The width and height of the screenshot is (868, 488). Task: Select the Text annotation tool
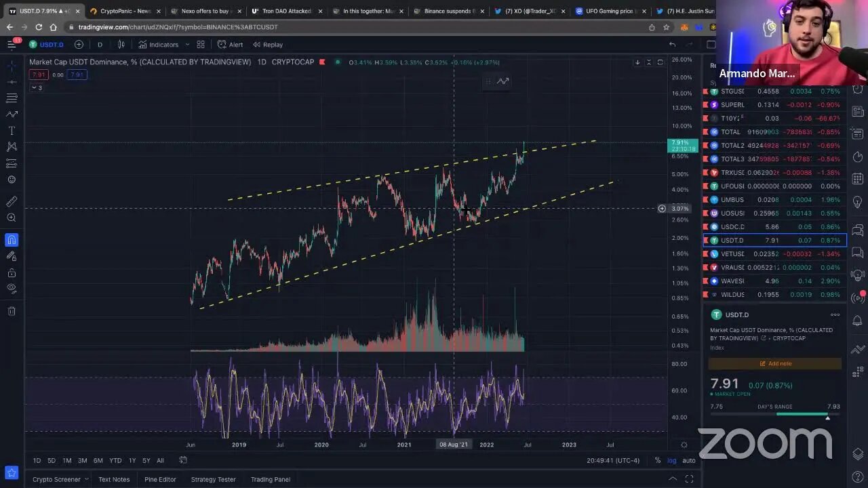click(x=12, y=131)
